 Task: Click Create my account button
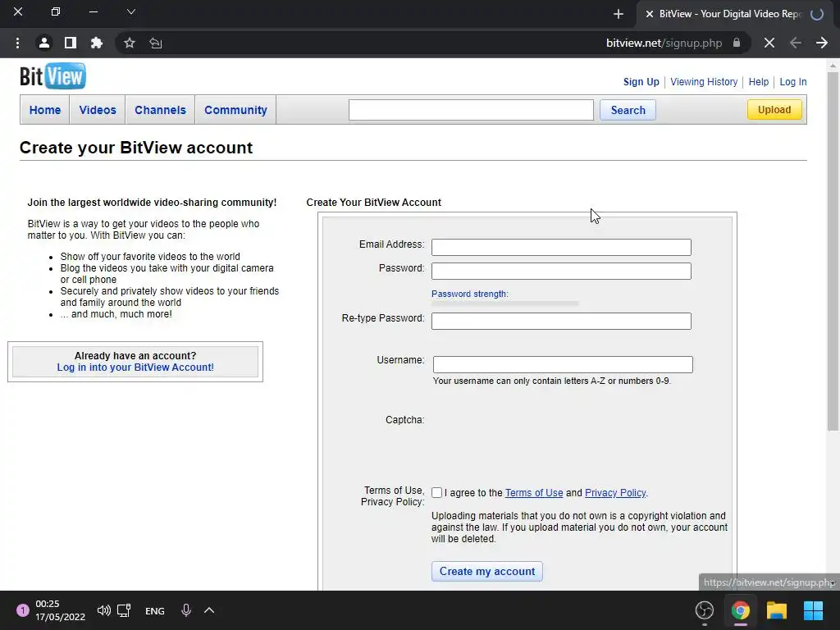pyautogui.click(x=487, y=571)
